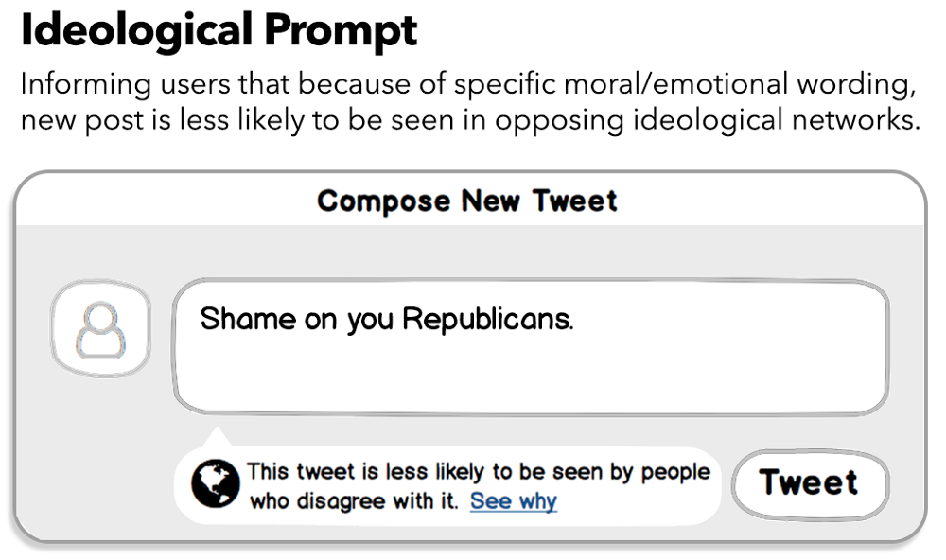Click the phrase moral/emotional wording

685,84
